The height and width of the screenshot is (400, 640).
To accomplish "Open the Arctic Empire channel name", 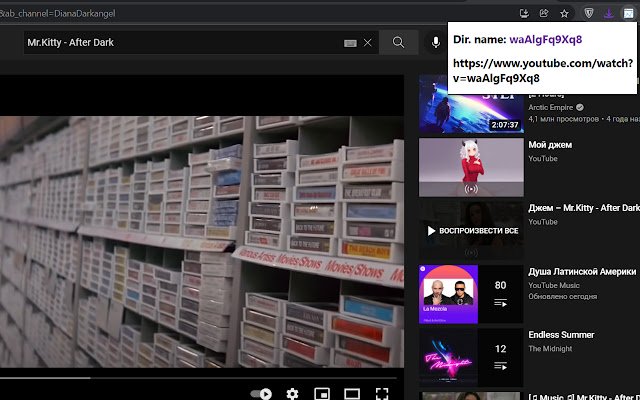I will pos(551,107).
